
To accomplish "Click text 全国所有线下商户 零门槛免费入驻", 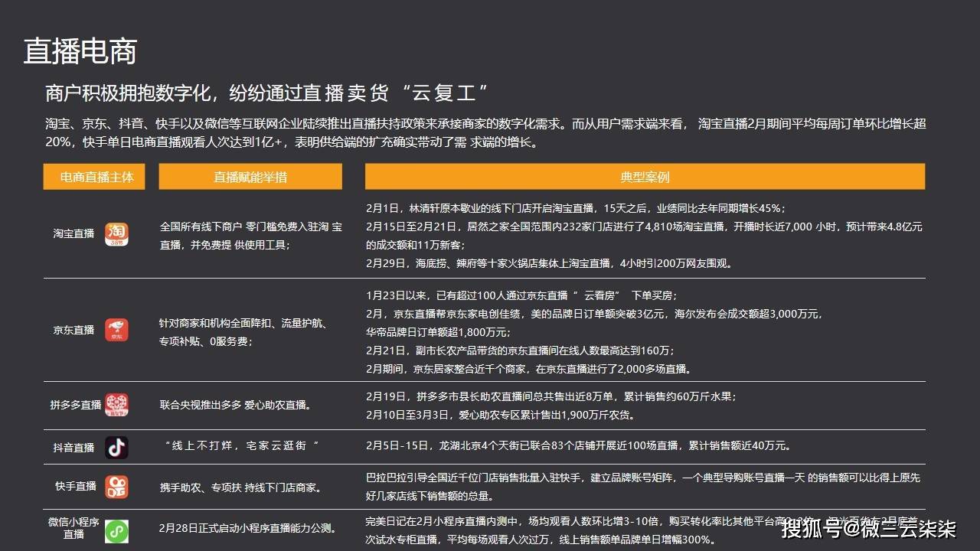I will [251, 227].
